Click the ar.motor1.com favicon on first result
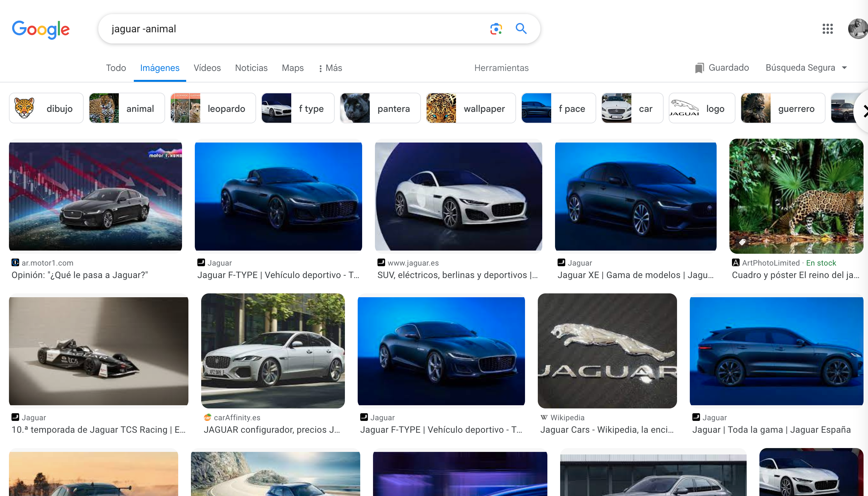Image resolution: width=868 pixels, height=496 pixels. [x=15, y=262]
